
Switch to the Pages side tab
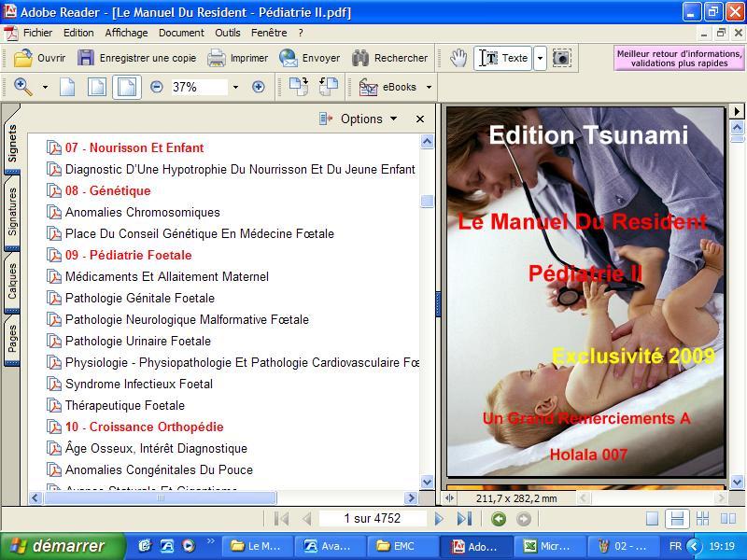coord(12,339)
